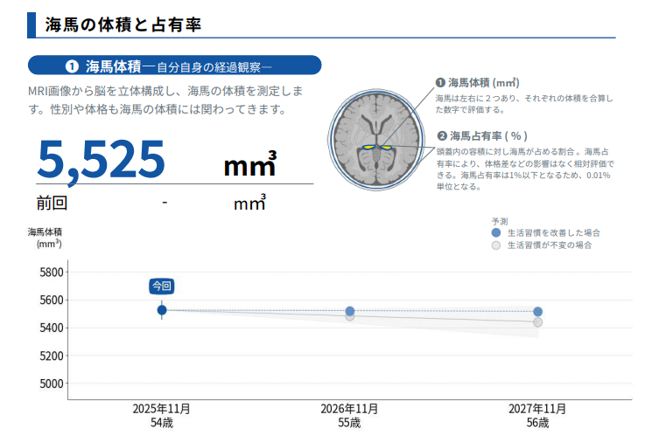
Task: Click the ❷ bullet beside 海馬占有率 (%)
Action: pyautogui.click(x=441, y=135)
